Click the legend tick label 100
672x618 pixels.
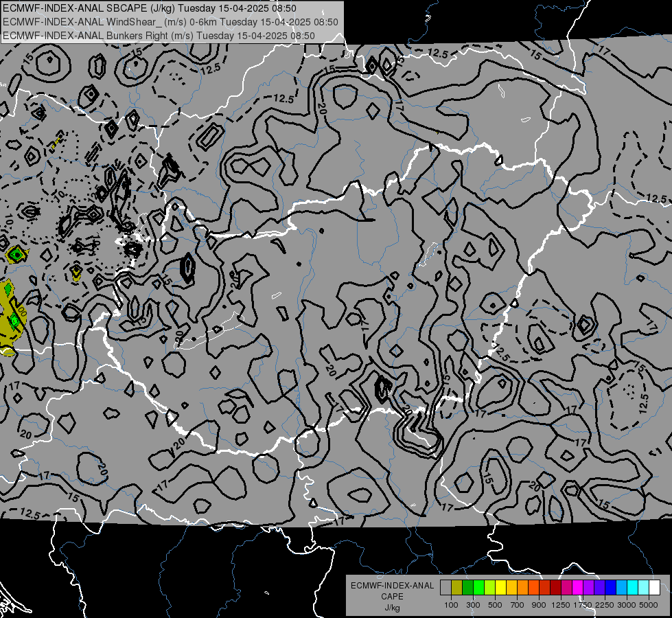point(451,605)
